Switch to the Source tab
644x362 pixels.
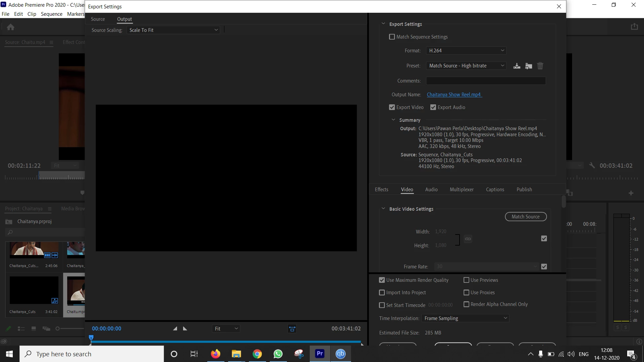98,19
